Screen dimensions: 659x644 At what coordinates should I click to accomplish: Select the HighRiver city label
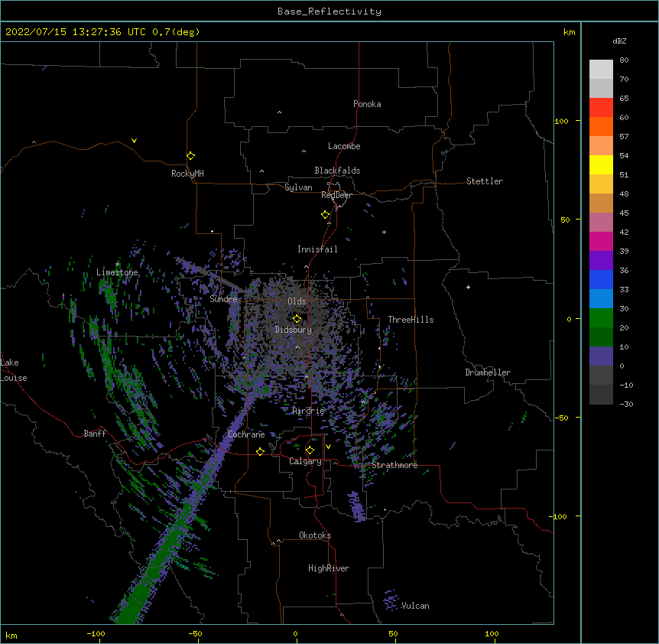pos(329,568)
